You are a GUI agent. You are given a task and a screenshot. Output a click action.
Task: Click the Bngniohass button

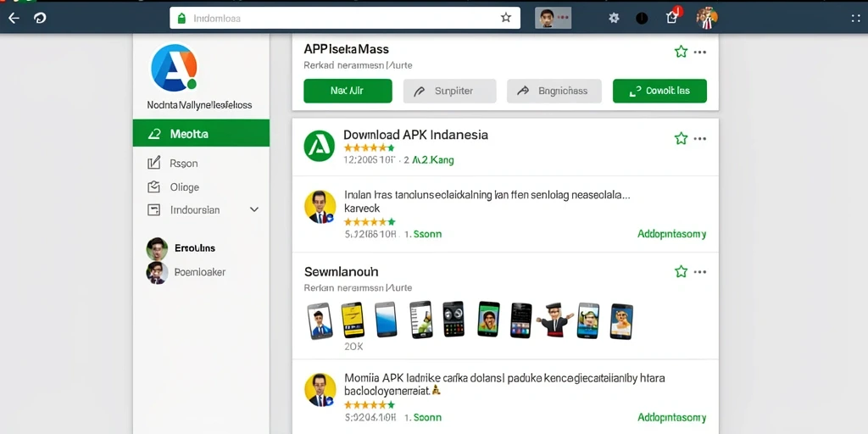coord(554,91)
